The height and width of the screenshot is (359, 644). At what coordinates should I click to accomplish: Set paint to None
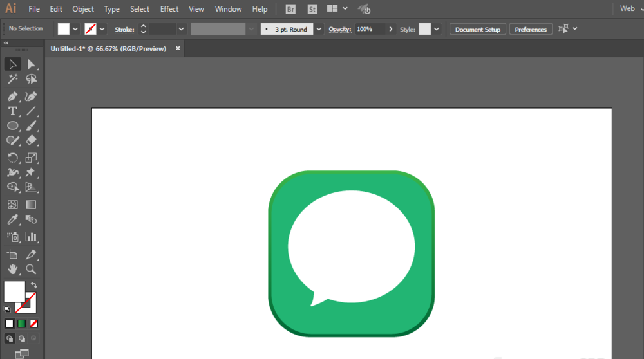tap(33, 324)
